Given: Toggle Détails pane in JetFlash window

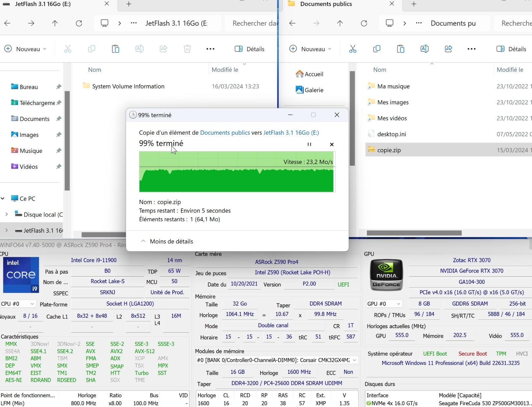Looking at the screenshot, I should pos(249,49).
